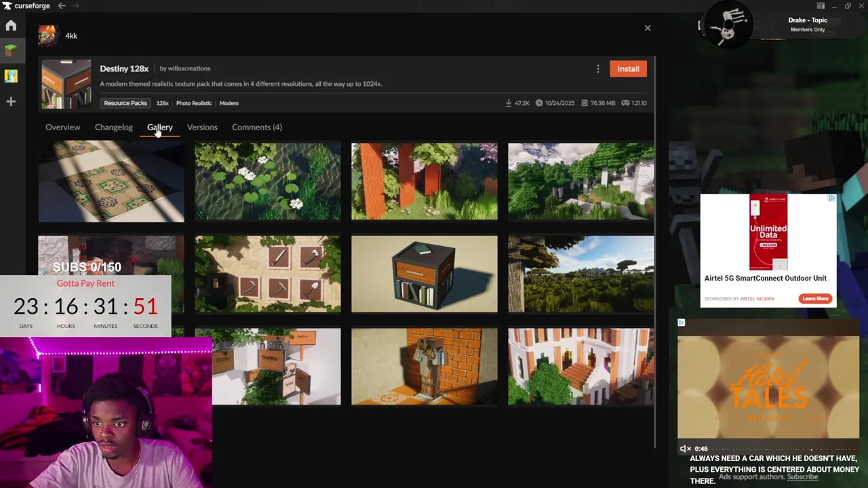Open the orange tree trunks gallery image

pyautogui.click(x=425, y=182)
